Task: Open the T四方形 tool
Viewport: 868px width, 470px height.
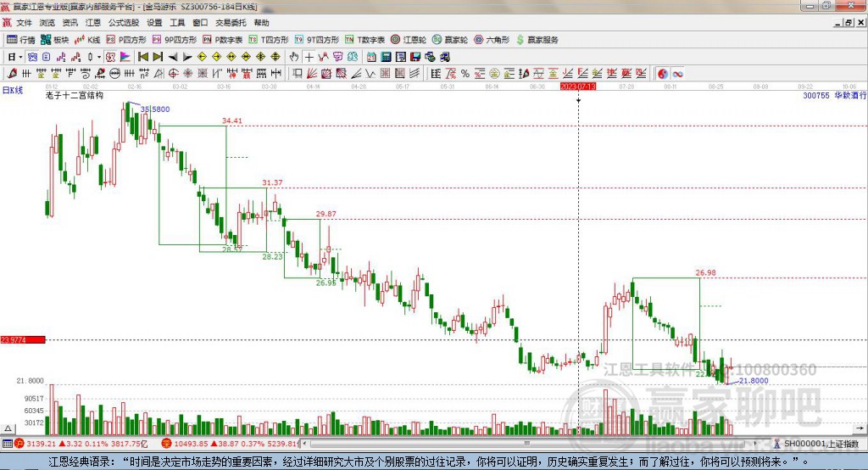Action: (269, 40)
